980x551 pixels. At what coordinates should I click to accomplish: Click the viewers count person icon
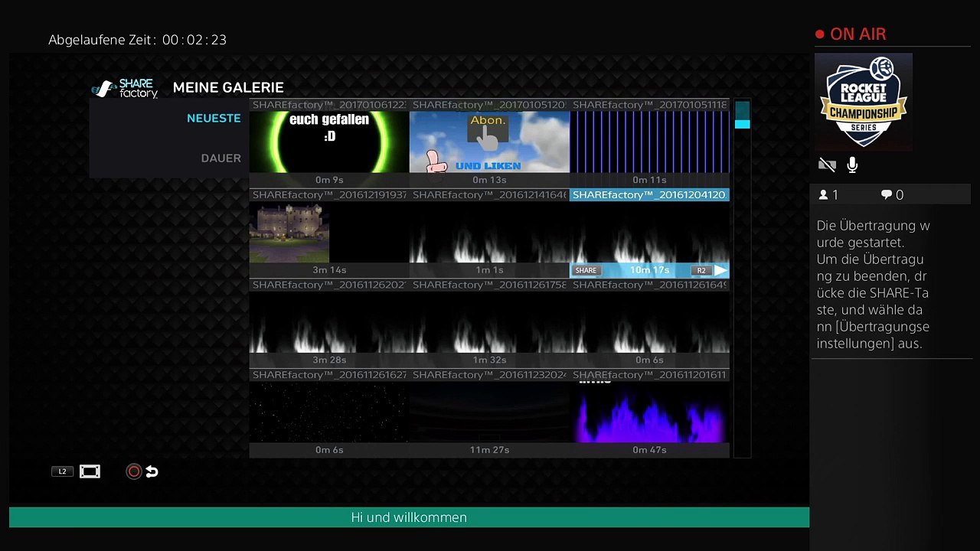(x=824, y=195)
